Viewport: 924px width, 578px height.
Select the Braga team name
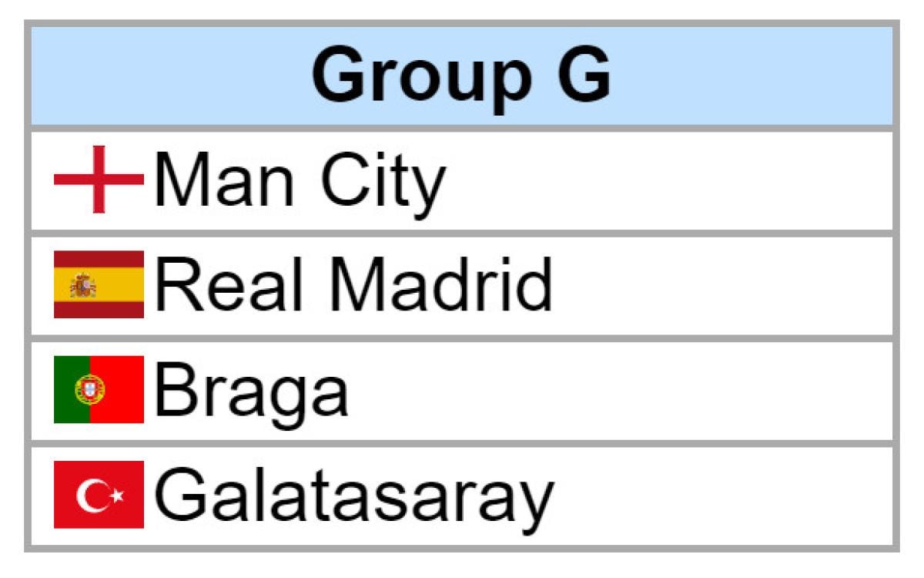pyautogui.click(x=251, y=391)
